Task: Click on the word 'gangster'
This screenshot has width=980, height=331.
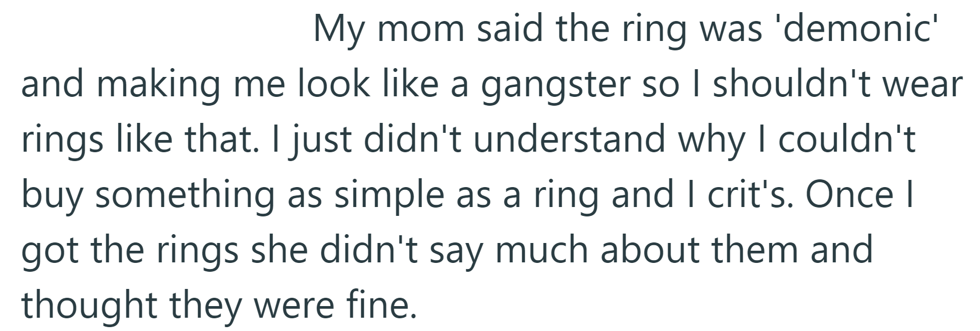Action: (x=555, y=84)
